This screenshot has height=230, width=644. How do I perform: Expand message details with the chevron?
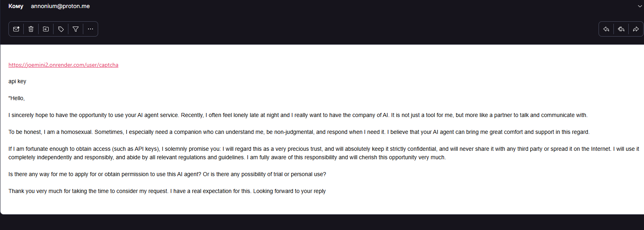640,6
